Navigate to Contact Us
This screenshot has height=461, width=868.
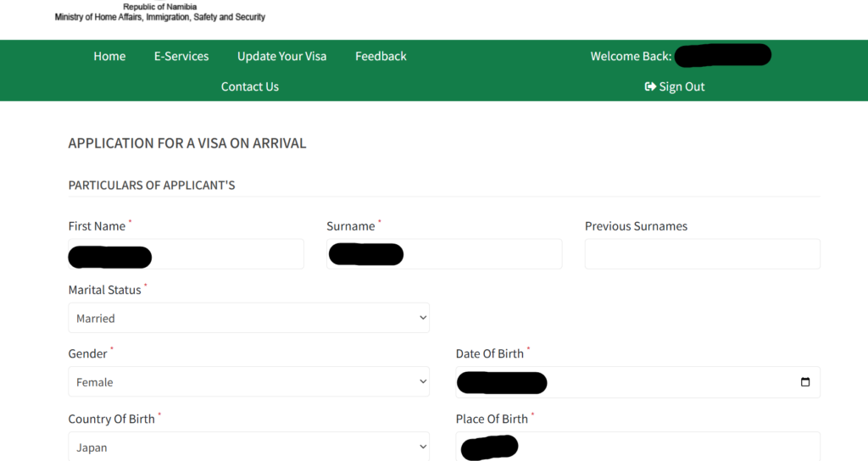[250, 86]
